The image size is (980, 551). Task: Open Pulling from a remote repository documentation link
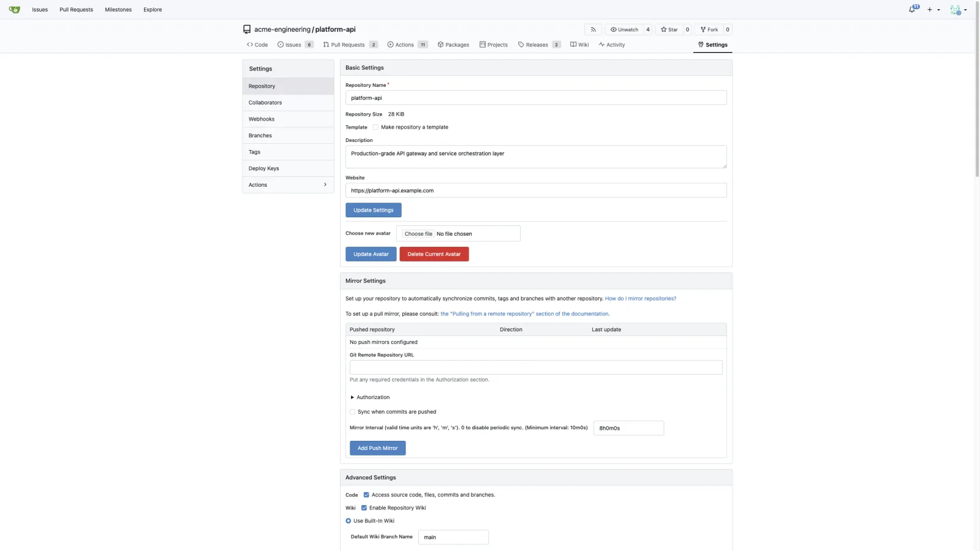click(x=525, y=314)
